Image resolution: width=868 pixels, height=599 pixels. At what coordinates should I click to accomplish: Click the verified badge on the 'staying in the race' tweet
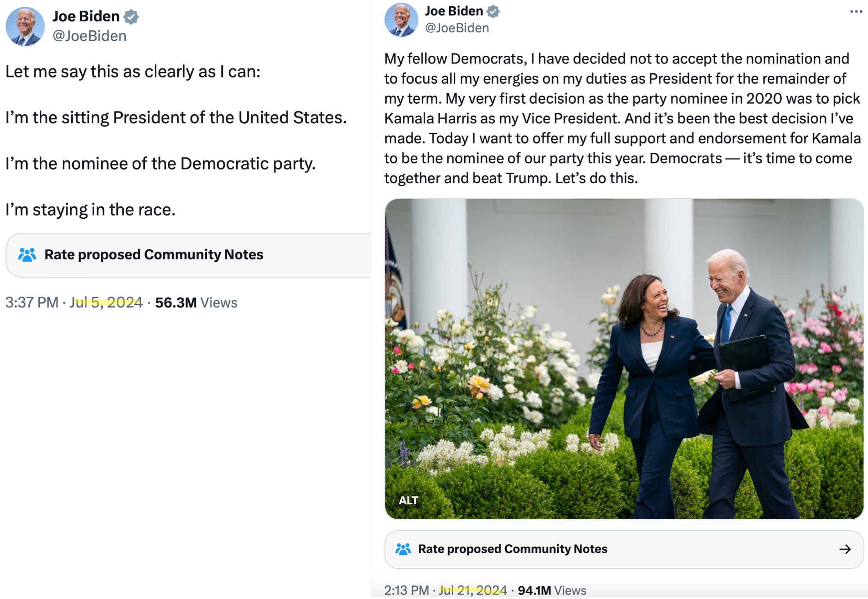(131, 17)
